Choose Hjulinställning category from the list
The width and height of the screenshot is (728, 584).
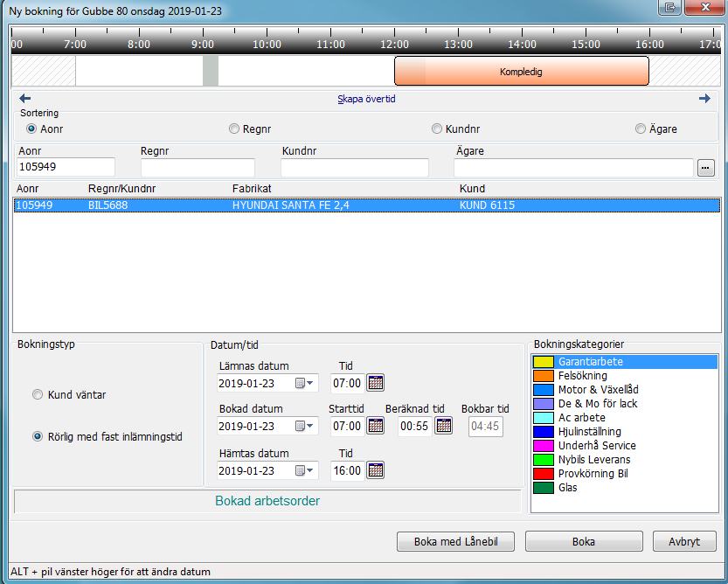click(x=589, y=431)
